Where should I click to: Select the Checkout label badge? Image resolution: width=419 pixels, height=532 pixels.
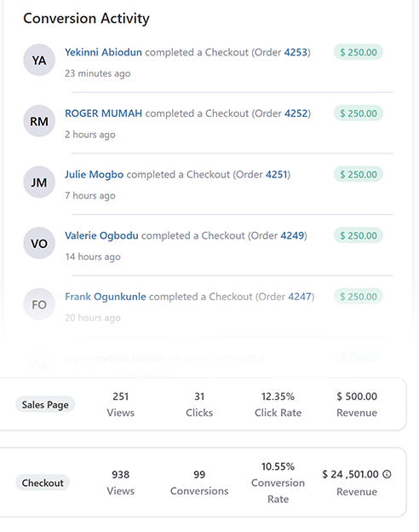43,483
